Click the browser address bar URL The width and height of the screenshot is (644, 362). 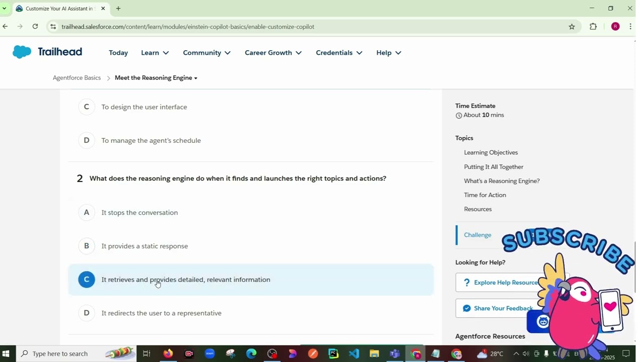pyautogui.click(x=188, y=27)
